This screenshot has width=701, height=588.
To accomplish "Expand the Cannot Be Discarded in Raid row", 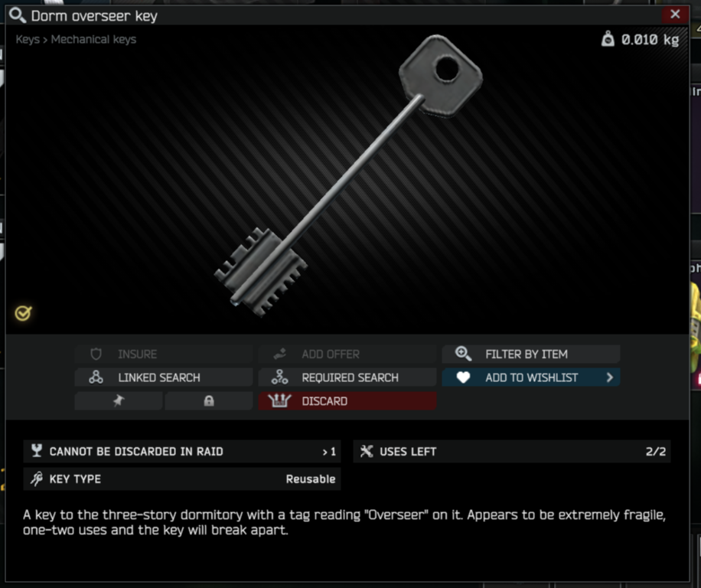I will point(182,451).
